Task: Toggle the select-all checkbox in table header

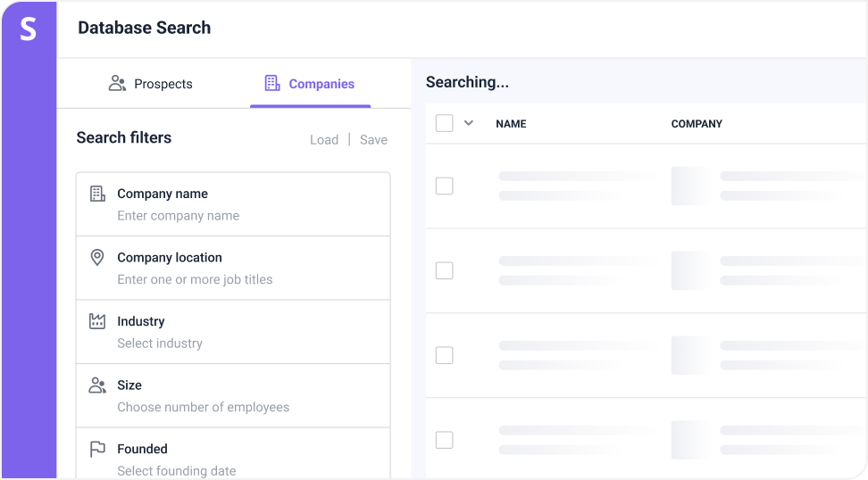Action: coord(444,123)
